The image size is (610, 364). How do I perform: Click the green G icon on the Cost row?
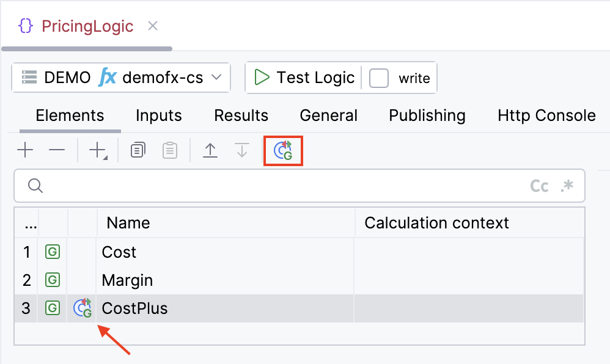coord(52,252)
